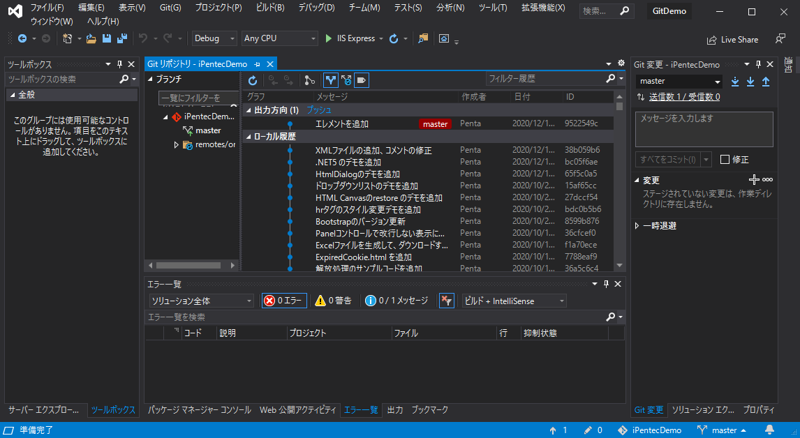Open Live Share session
This screenshot has height=438, width=800.
pyautogui.click(x=732, y=40)
